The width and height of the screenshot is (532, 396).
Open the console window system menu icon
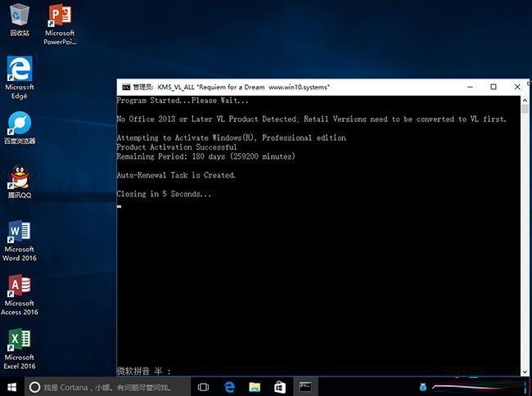125,87
